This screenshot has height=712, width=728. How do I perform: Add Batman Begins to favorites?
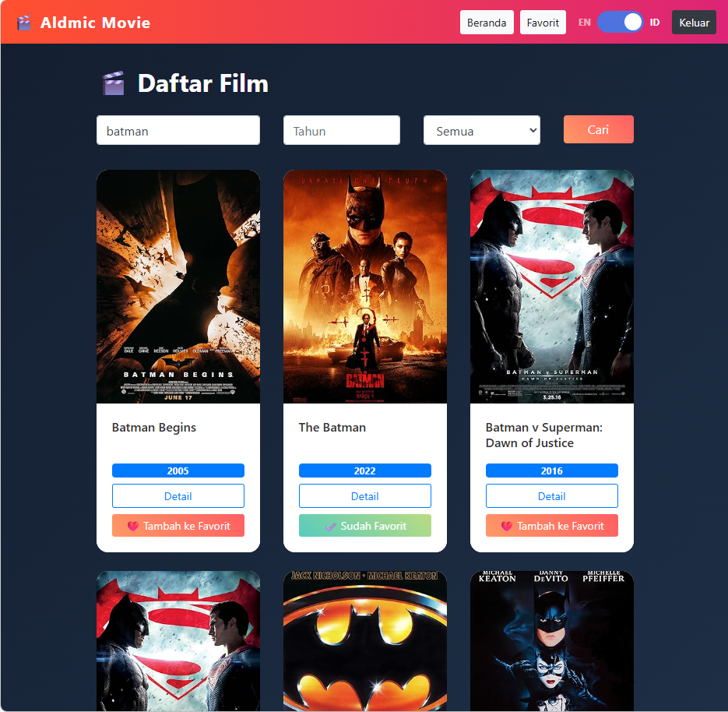click(178, 525)
